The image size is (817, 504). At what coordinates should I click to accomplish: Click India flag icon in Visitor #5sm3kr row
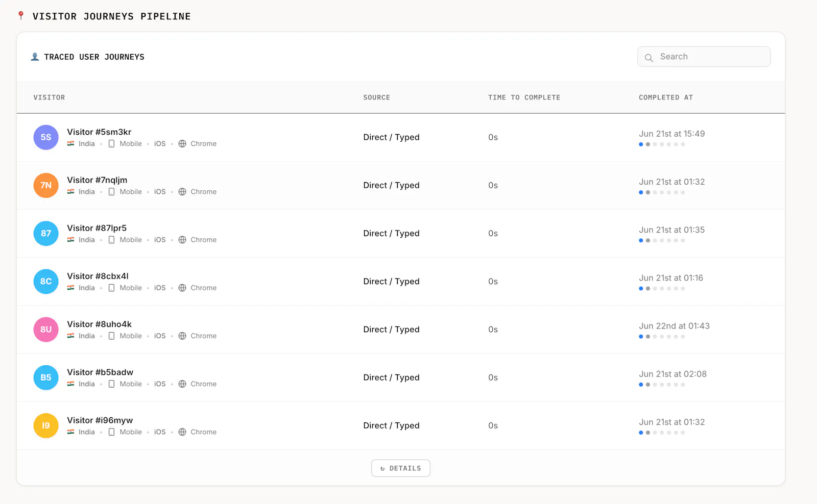pyautogui.click(x=71, y=144)
